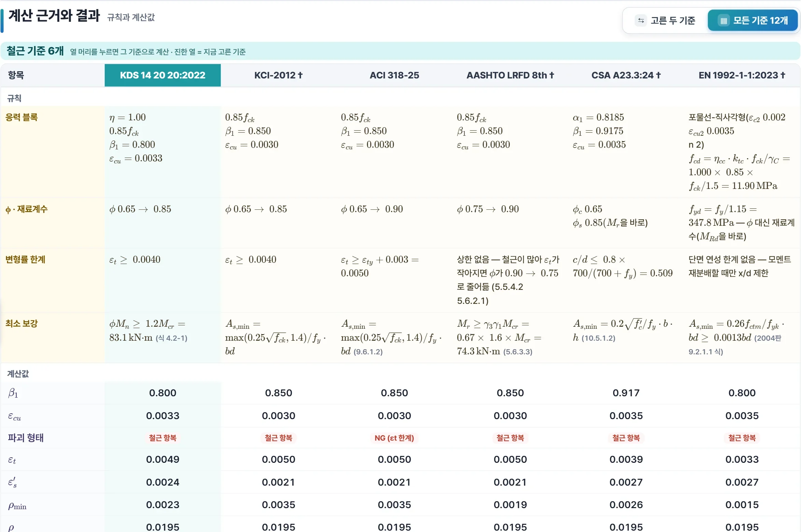Click the 0.0024 ε's value for KDS
The image size is (801, 532).
pos(163,482)
